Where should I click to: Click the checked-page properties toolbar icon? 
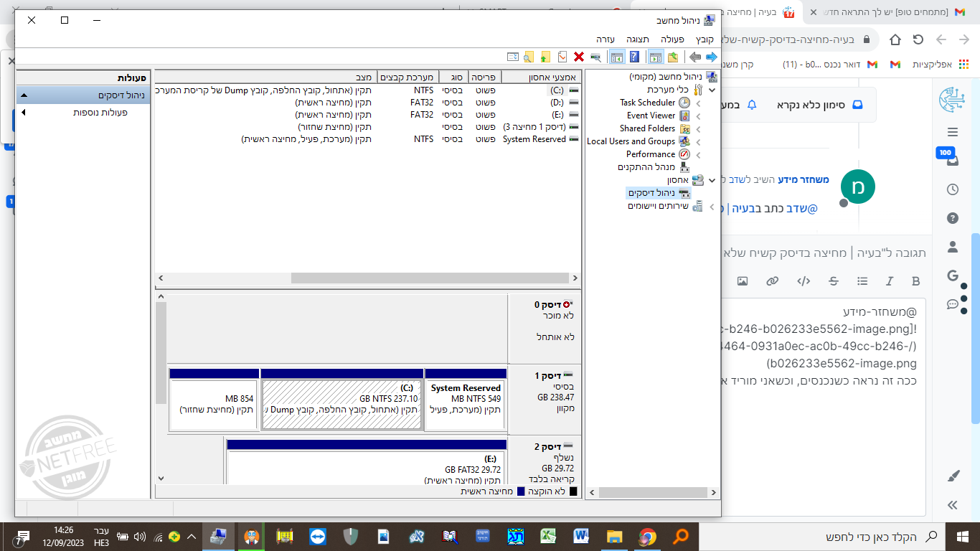coord(562,57)
